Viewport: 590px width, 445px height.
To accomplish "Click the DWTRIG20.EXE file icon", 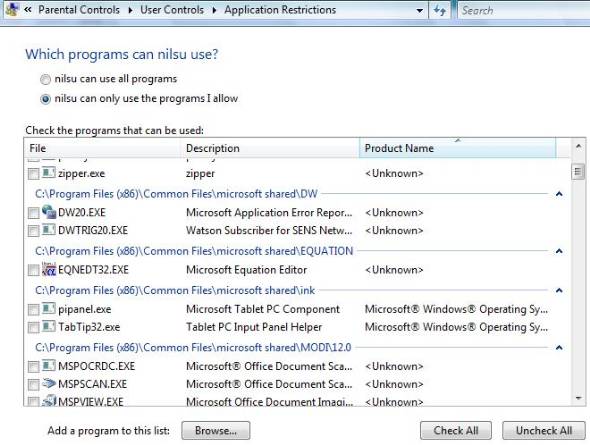I will pos(49,230).
